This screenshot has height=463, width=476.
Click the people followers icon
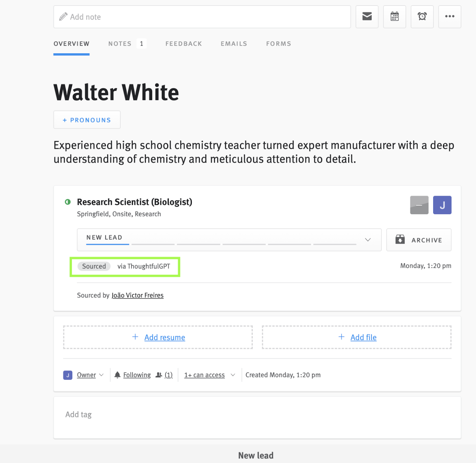(159, 375)
